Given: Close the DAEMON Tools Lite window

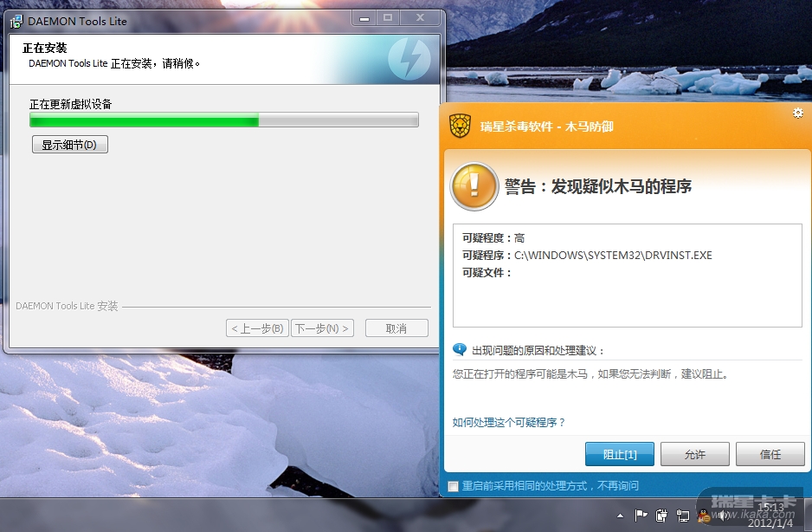Looking at the screenshot, I should coord(420,18).
